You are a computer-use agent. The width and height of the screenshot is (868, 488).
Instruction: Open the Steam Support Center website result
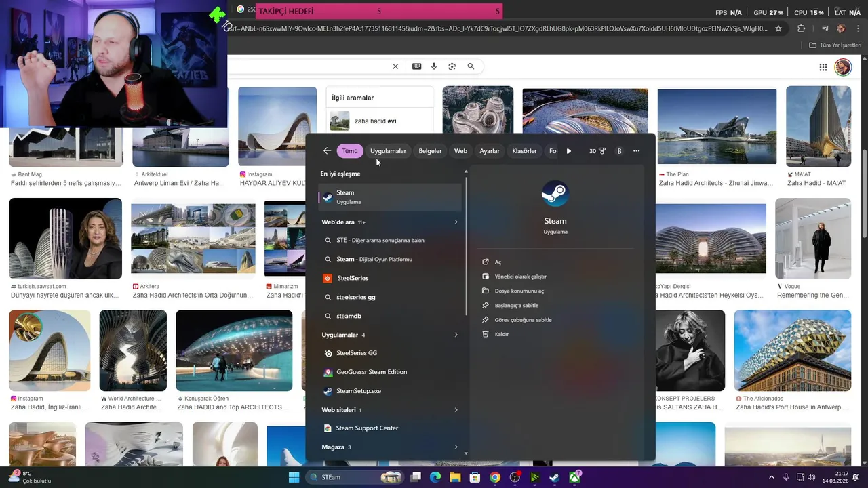390,428
